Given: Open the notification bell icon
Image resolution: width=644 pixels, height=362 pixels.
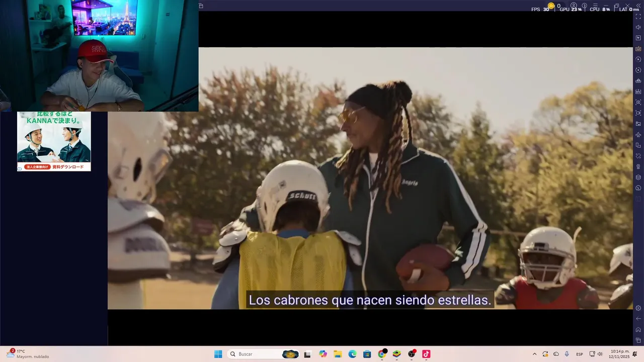Looking at the screenshot, I should coord(635,354).
